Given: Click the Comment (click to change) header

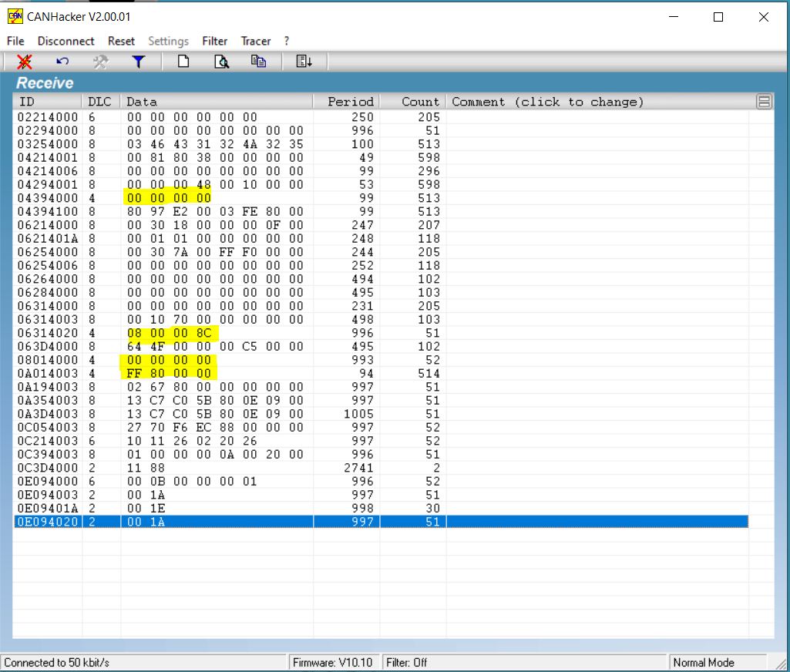Looking at the screenshot, I should click(x=548, y=102).
